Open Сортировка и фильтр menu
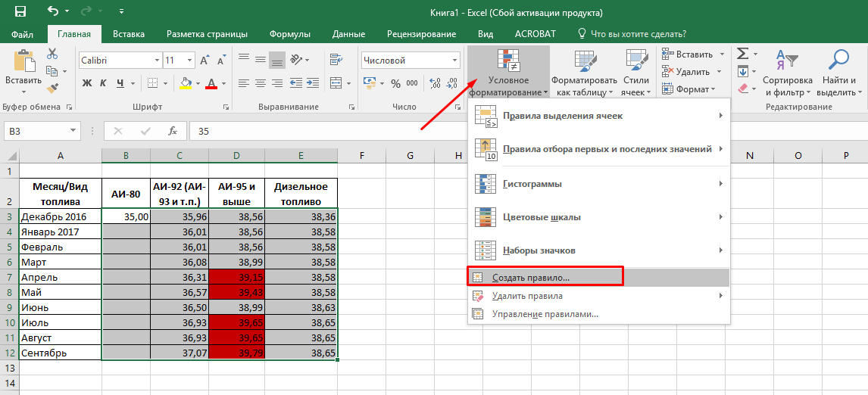This screenshot has width=868, height=395. coord(787,71)
